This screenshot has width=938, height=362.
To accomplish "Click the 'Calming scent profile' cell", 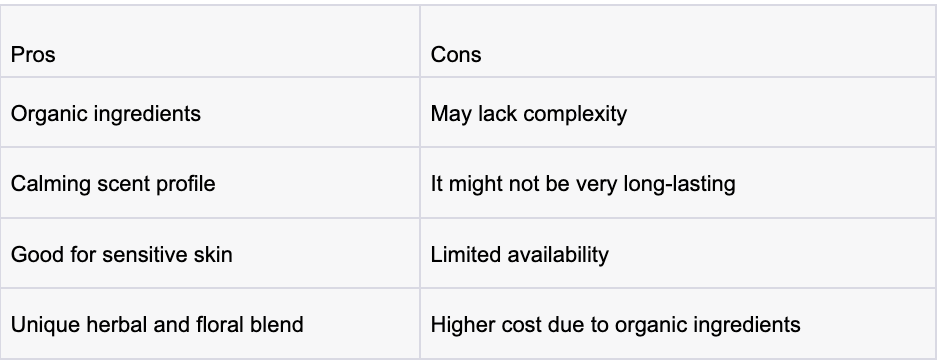I will (210, 183).
